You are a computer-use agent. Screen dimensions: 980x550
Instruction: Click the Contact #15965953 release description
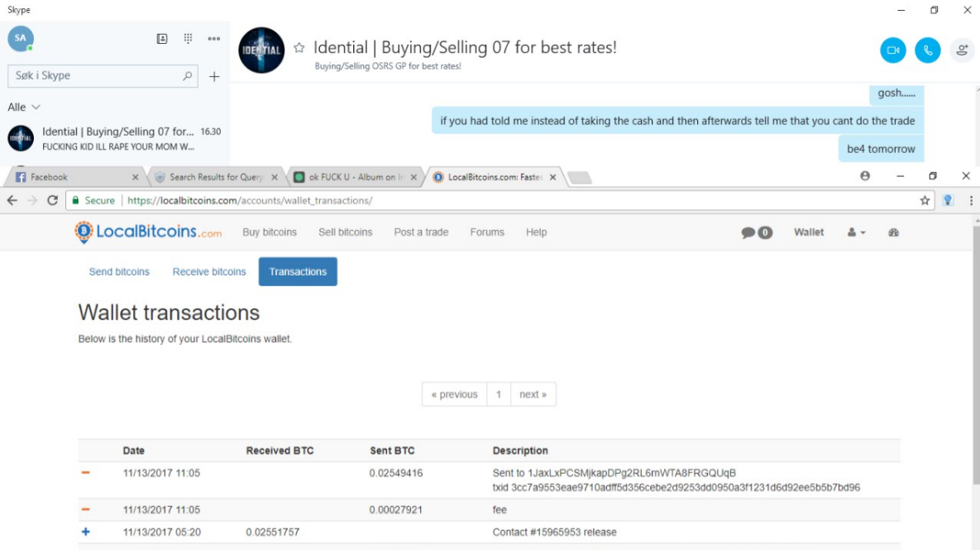[554, 533]
